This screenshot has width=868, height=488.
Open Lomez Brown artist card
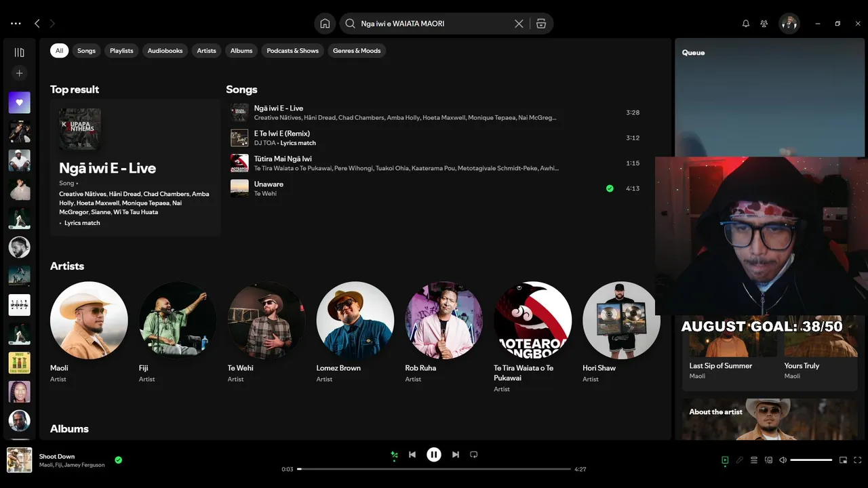click(355, 333)
